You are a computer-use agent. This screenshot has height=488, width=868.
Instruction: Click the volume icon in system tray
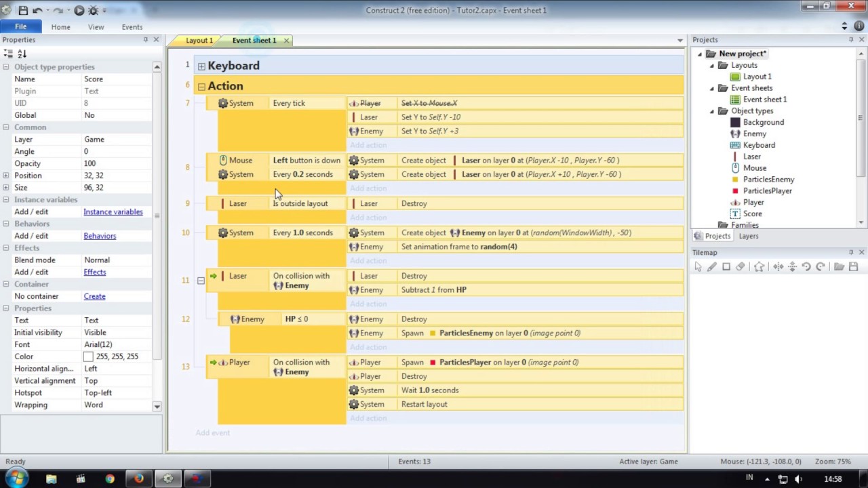click(798, 479)
